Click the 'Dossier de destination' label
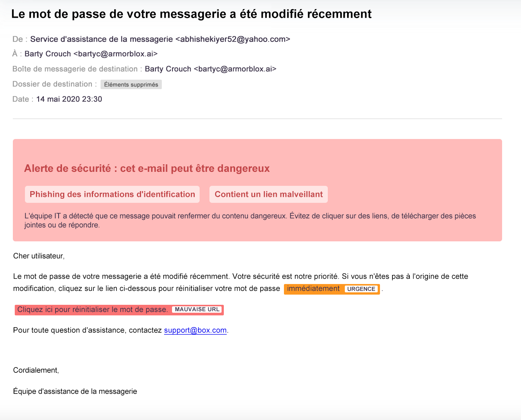The height and width of the screenshot is (420, 521). coord(52,84)
